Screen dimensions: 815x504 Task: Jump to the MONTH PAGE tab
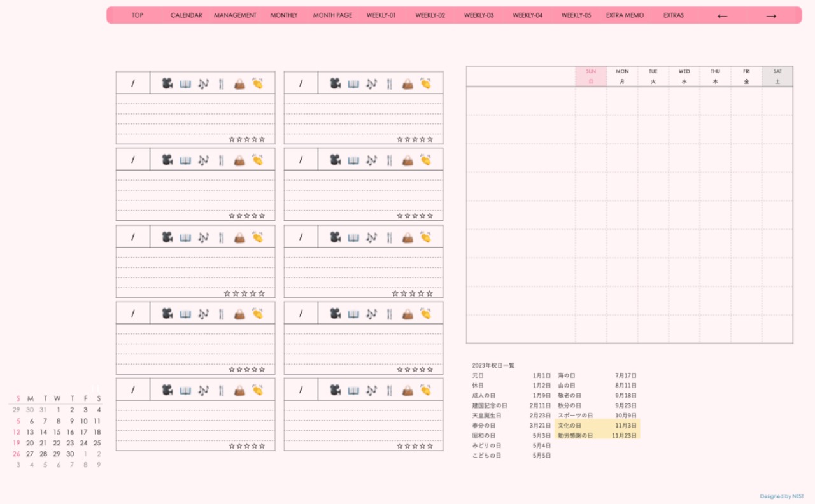click(332, 15)
